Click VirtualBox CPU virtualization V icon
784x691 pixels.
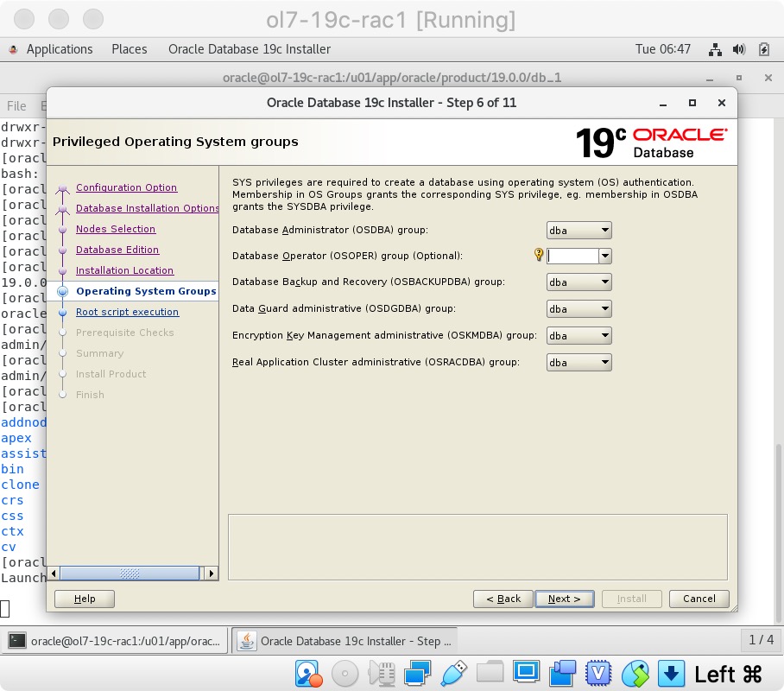tap(598, 674)
